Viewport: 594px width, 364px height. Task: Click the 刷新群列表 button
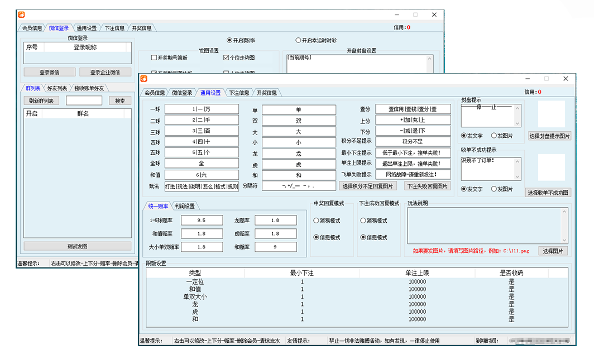pos(41,101)
